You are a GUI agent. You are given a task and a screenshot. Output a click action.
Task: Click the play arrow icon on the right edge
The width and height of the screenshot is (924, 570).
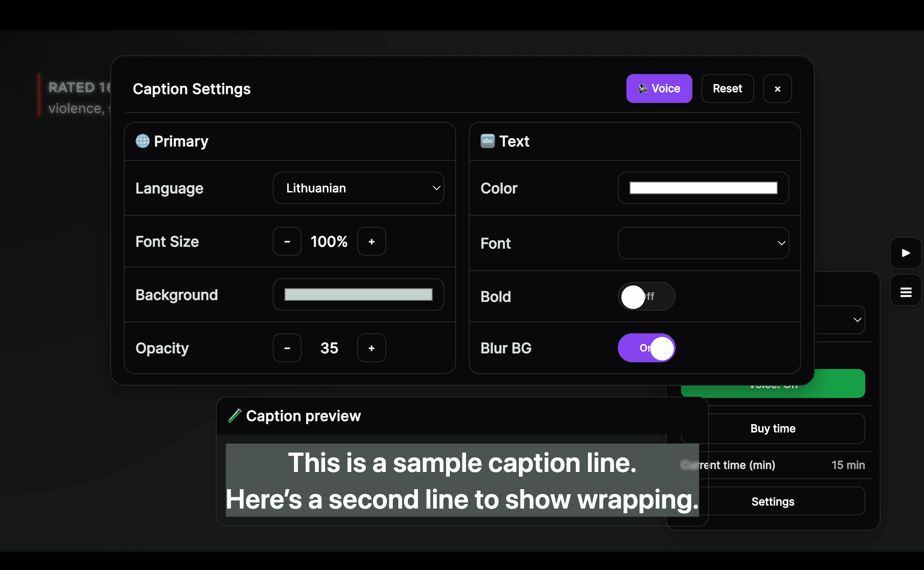coord(905,253)
